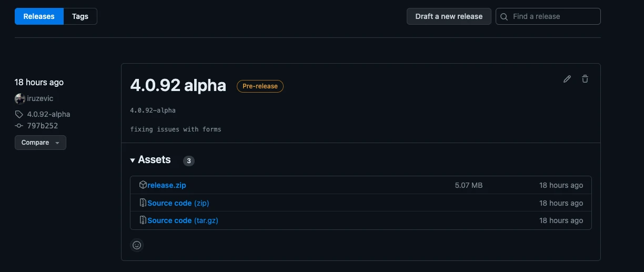Click the tag icon near 4.0.92-alpha
The image size is (644, 272).
19,114
